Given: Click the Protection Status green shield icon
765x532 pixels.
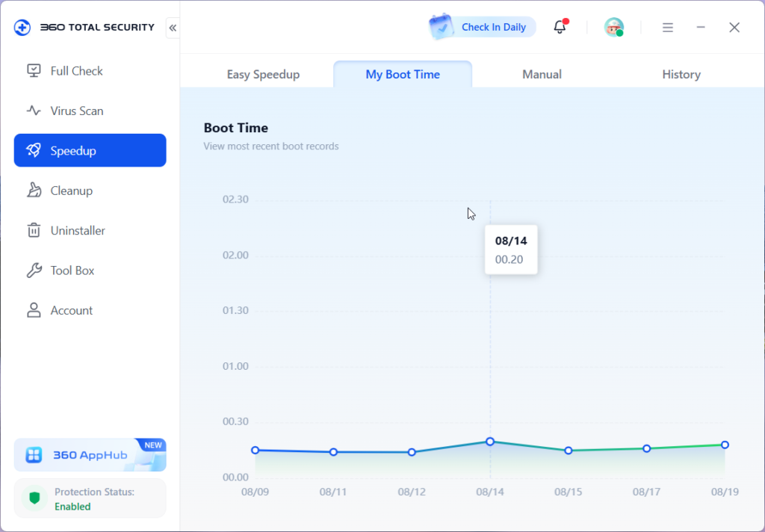Looking at the screenshot, I should coord(34,498).
